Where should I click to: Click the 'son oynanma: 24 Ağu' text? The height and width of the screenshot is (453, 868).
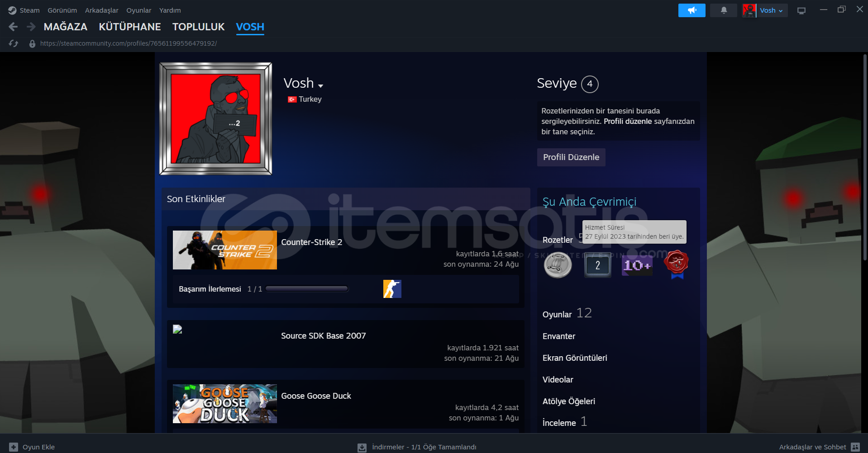tap(481, 264)
